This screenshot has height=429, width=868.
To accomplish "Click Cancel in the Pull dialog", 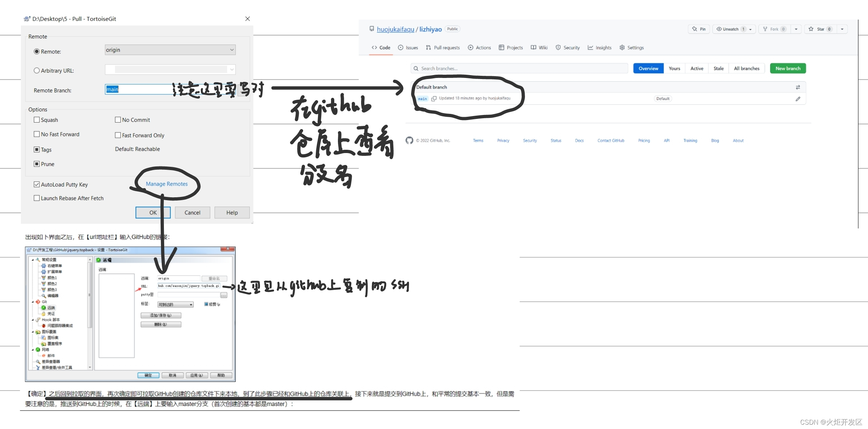I will [x=193, y=213].
